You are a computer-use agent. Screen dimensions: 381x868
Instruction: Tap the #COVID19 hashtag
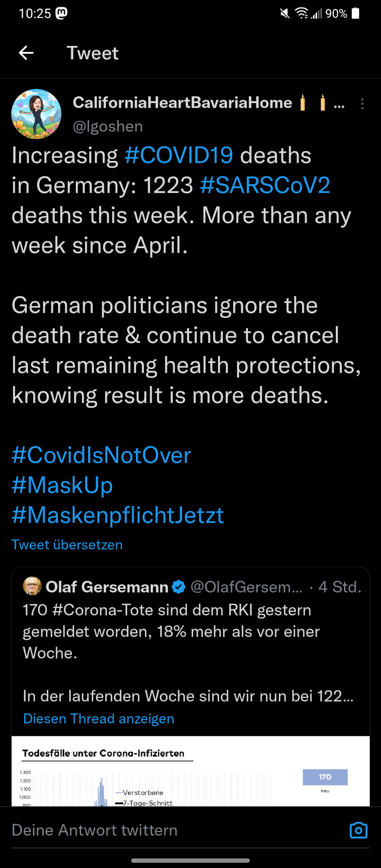click(x=179, y=155)
